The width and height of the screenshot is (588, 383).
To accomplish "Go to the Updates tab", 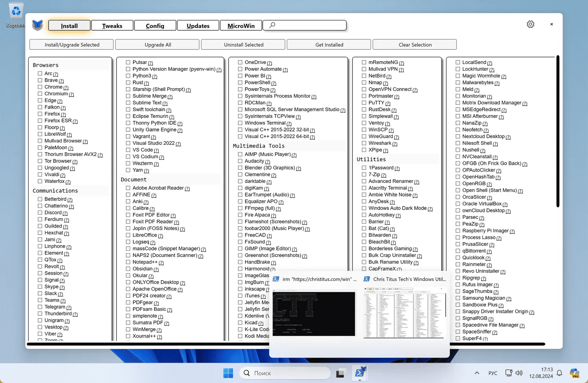I will [x=198, y=26].
